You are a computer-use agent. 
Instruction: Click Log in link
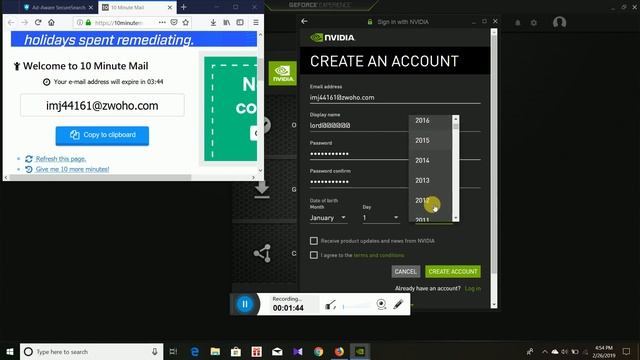point(473,288)
